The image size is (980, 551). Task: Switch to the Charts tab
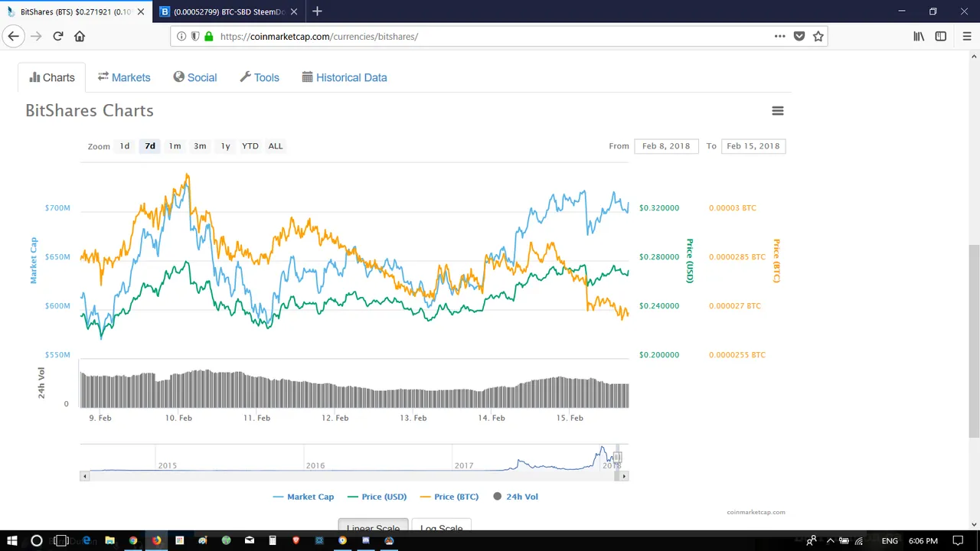52,77
